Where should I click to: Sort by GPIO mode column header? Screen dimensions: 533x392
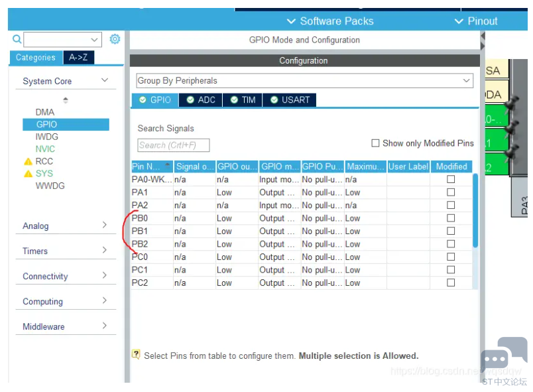tap(280, 166)
